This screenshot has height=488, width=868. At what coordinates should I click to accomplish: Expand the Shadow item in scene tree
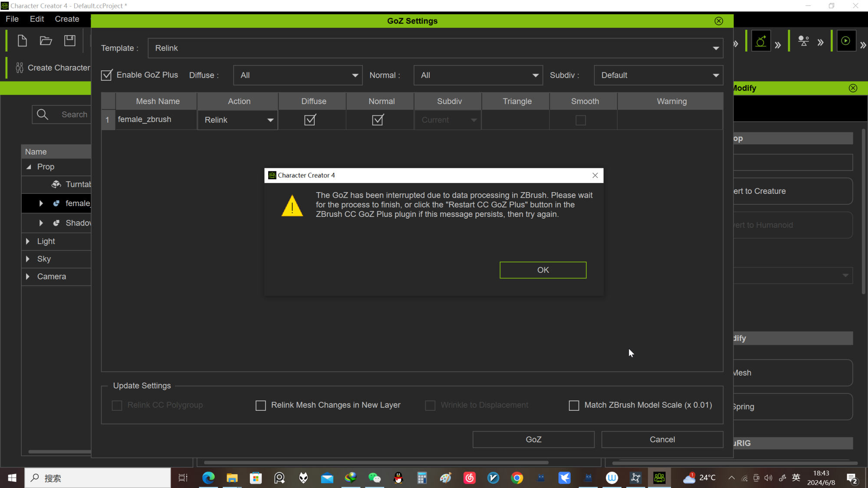coord(41,223)
